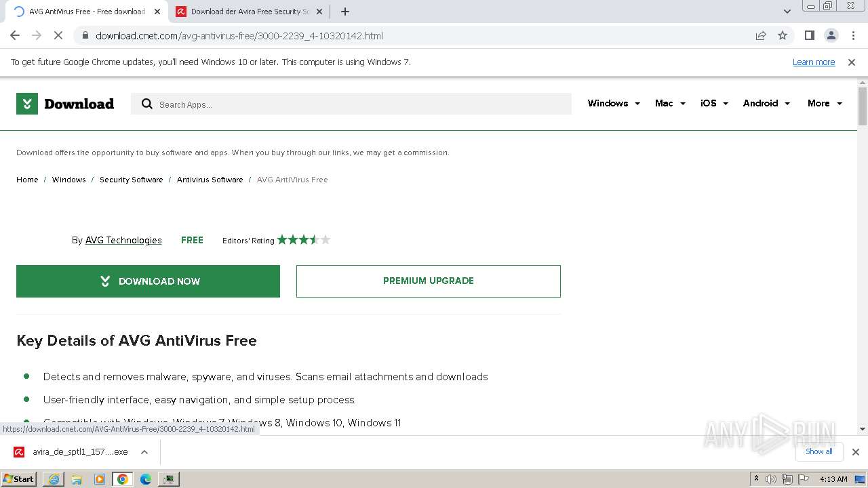This screenshot has height=488, width=868.
Task: Expand the Android menu
Action: [766, 103]
